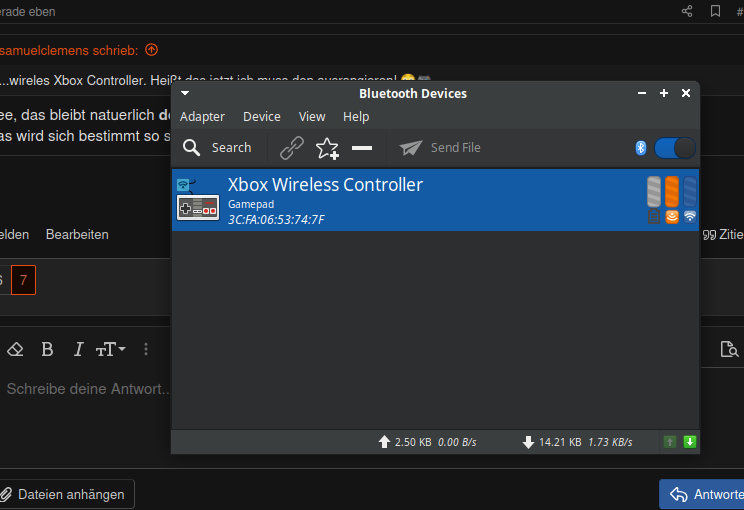Open the Device menu
The image size is (744, 510).
click(261, 117)
